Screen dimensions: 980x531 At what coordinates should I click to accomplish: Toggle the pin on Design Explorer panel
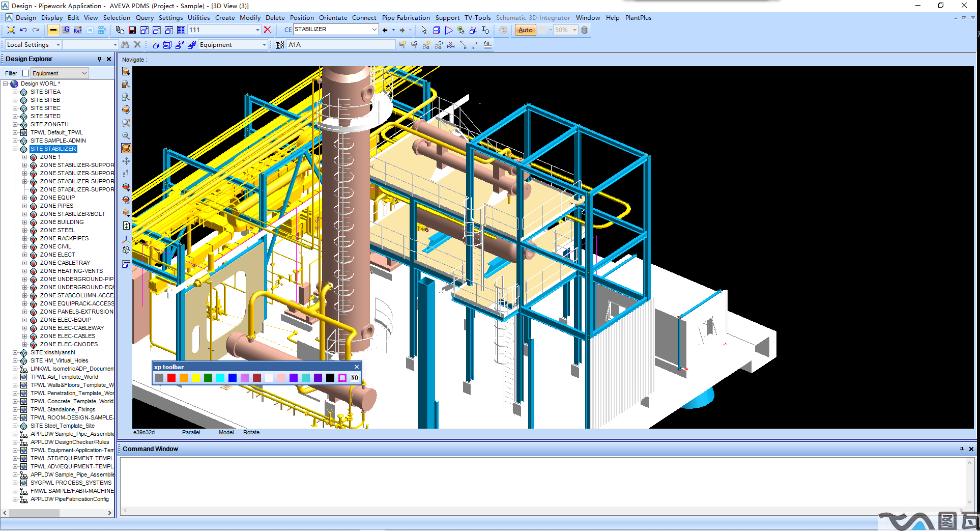tap(99, 59)
